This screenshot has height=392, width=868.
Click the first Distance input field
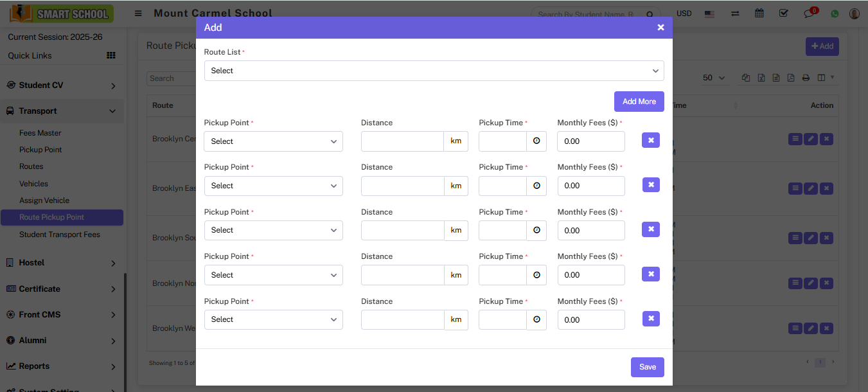point(402,141)
